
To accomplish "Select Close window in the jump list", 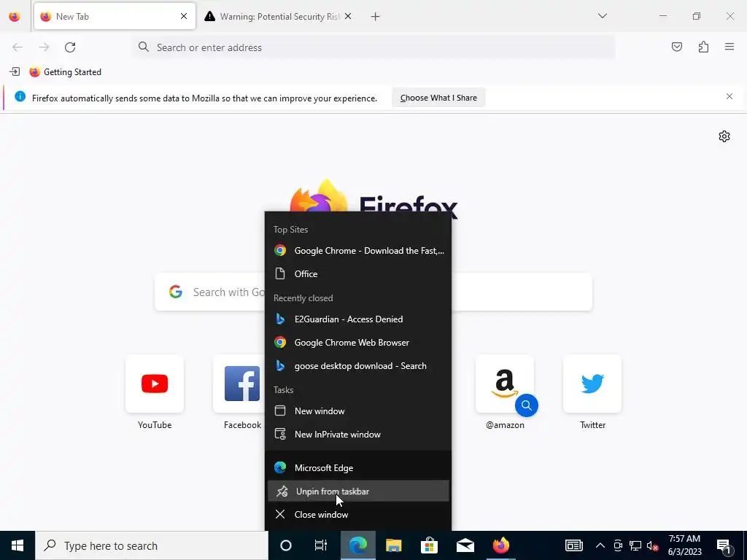I will [x=358, y=514].
